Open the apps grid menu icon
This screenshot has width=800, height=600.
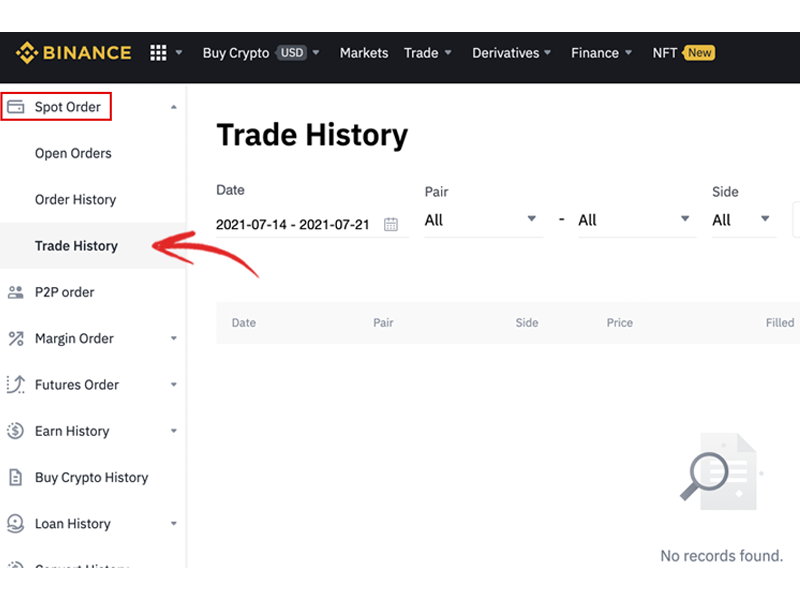coord(158,53)
